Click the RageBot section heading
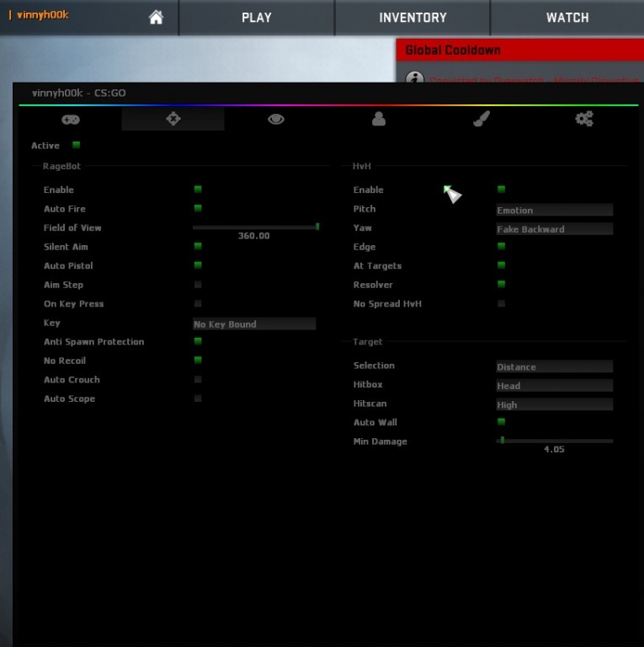The width and height of the screenshot is (644, 647). pyautogui.click(x=61, y=166)
